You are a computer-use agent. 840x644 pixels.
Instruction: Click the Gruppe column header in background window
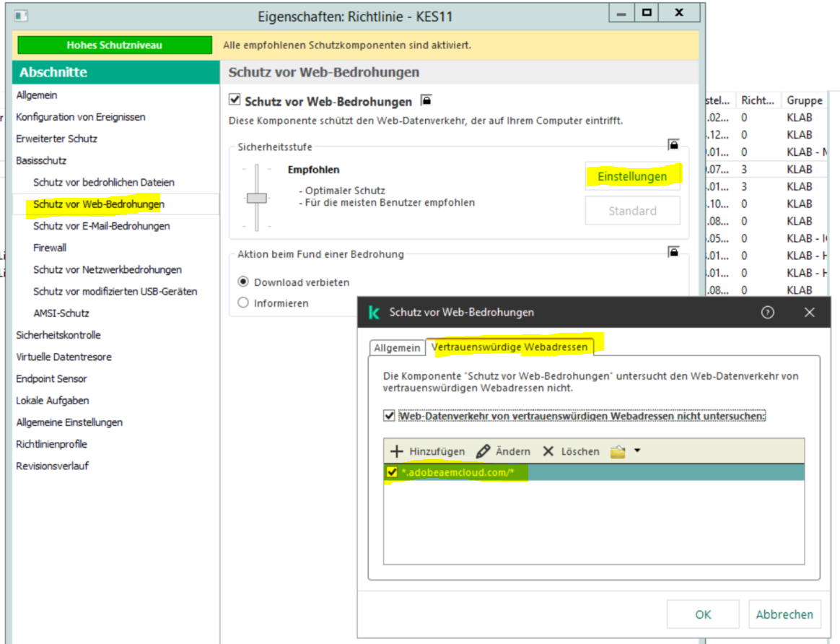pyautogui.click(x=805, y=100)
